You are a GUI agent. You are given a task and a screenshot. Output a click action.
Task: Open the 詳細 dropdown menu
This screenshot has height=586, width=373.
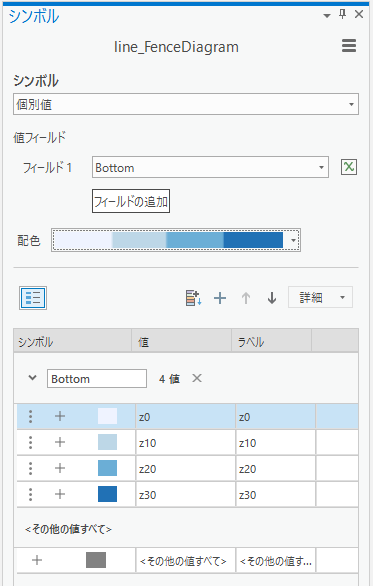click(320, 297)
